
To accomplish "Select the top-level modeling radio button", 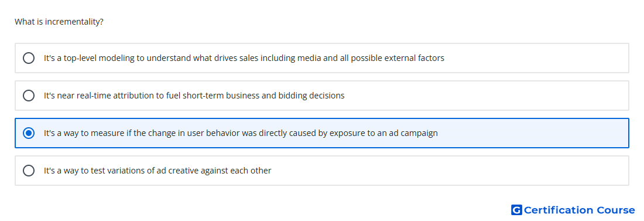I will click(x=29, y=58).
